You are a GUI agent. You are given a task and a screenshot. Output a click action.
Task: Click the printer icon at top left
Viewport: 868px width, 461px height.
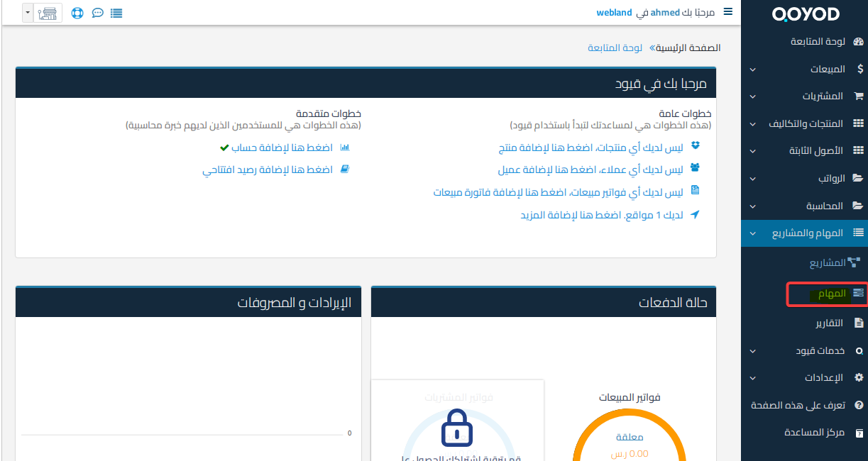[x=48, y=12]
